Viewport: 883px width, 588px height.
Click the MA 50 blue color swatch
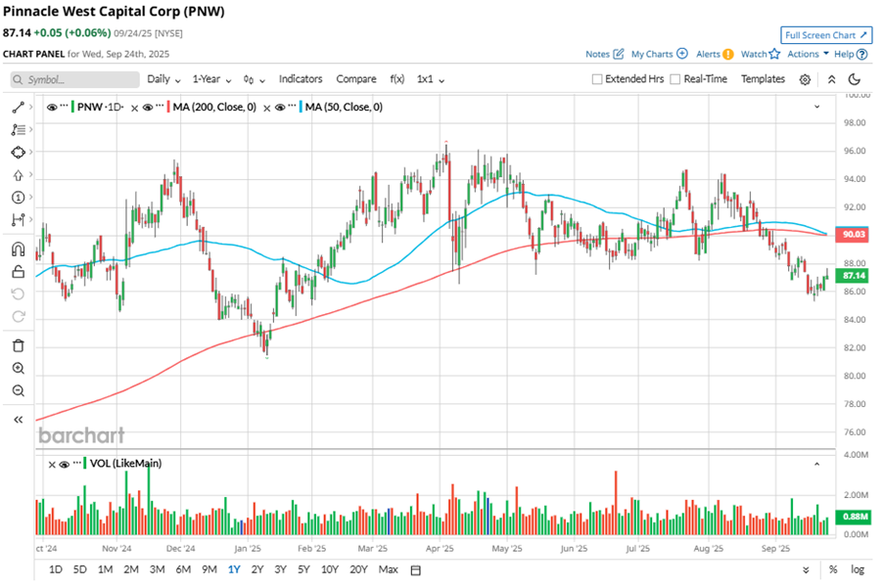(302, 107)
